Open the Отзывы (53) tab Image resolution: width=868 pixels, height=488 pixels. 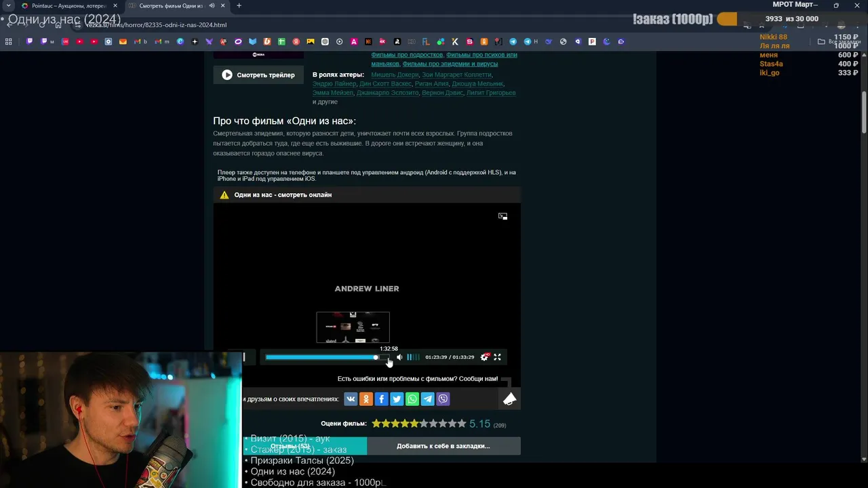[290, 446]
